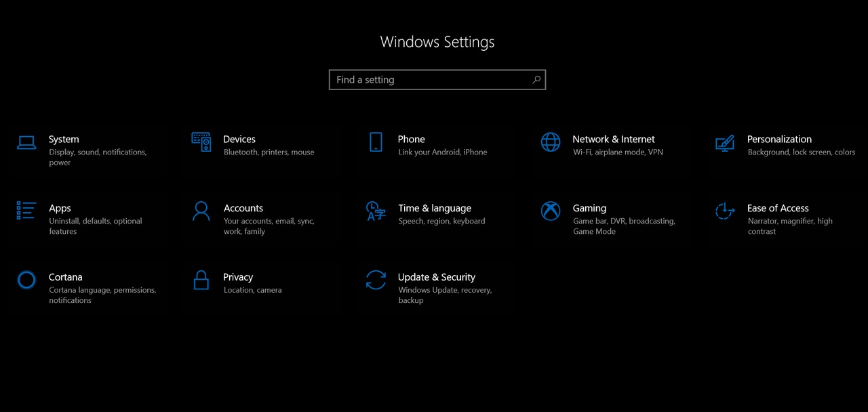Click the Devices keyboard-speaker icon
The width and height of the screenshot is (868, 412).
[201, 142]
